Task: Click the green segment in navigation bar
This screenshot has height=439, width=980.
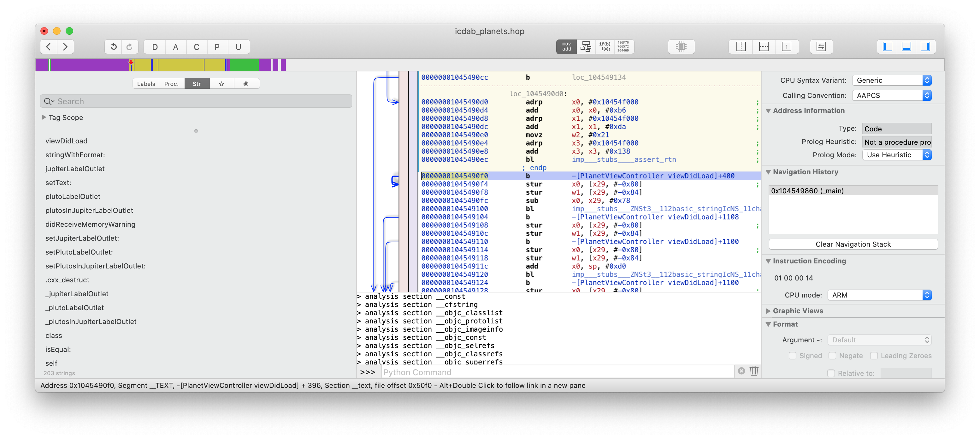Action: pos(244,65)
